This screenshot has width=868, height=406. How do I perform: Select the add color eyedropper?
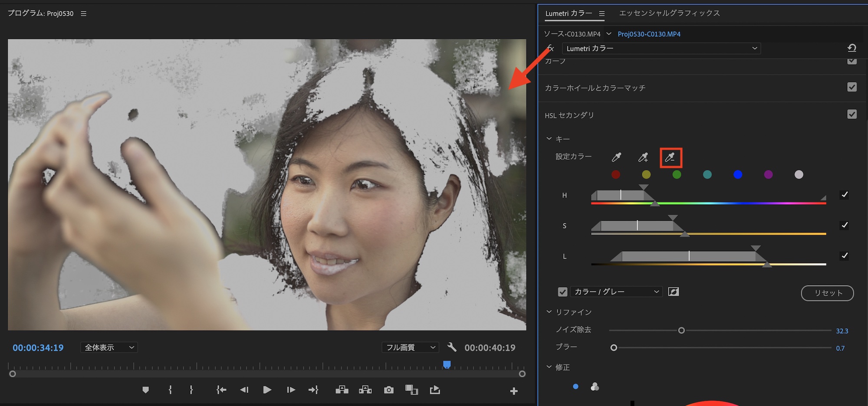tap(643, 157)
